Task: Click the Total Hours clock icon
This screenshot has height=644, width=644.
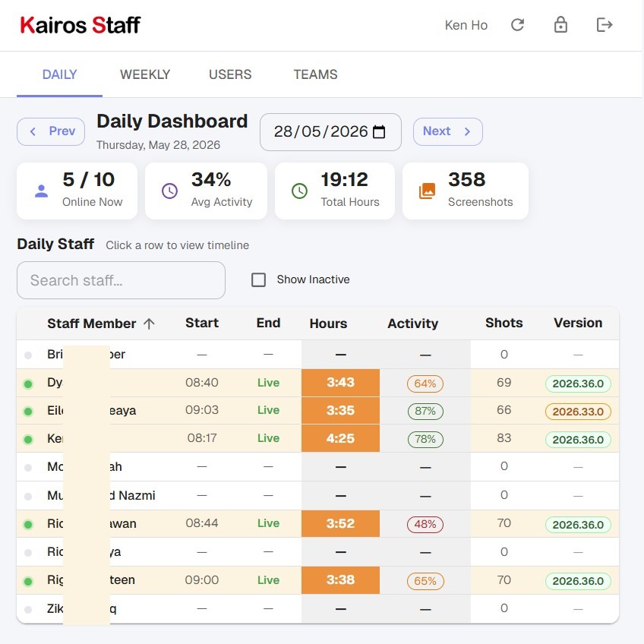Action: 299,191
